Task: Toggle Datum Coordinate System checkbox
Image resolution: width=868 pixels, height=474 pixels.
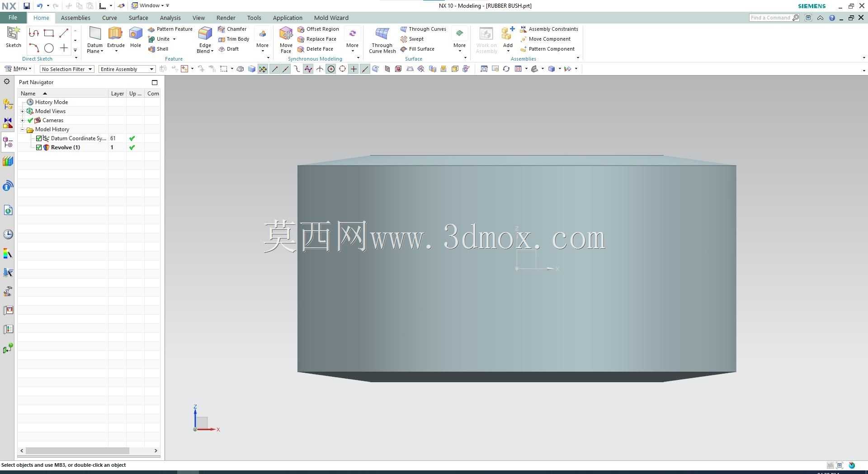Action: tap(39, 138)
